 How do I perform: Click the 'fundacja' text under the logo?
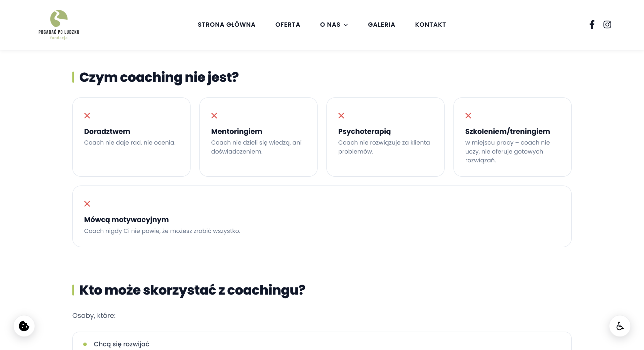coord(59,38)
